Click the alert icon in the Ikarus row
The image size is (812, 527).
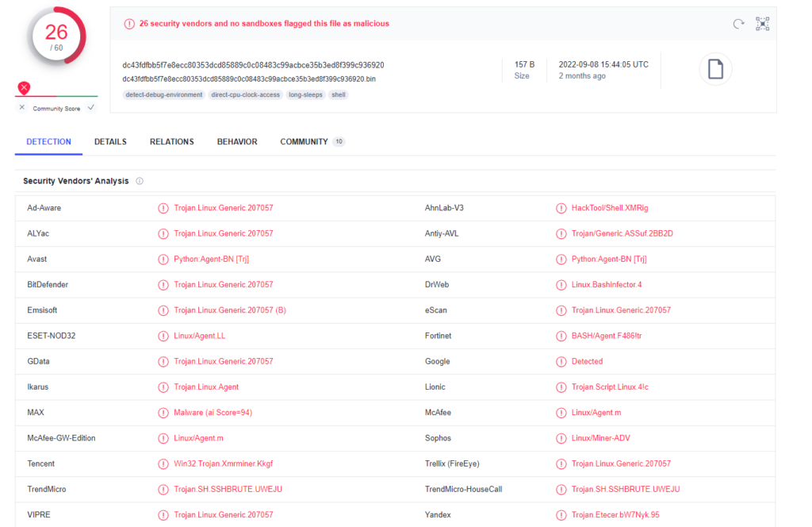[x=163, y=387]
